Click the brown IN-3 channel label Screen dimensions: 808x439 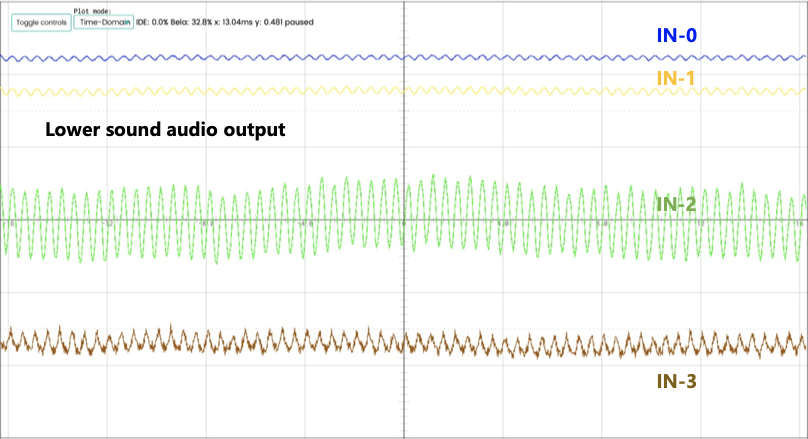pyautogui.click(x=676, y=380)
